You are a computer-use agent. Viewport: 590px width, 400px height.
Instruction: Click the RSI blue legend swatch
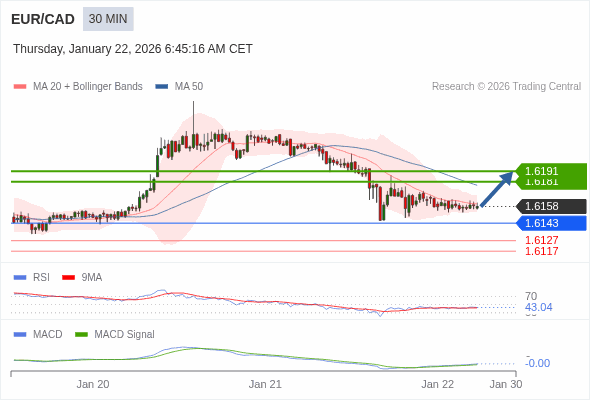coord(20,278)
